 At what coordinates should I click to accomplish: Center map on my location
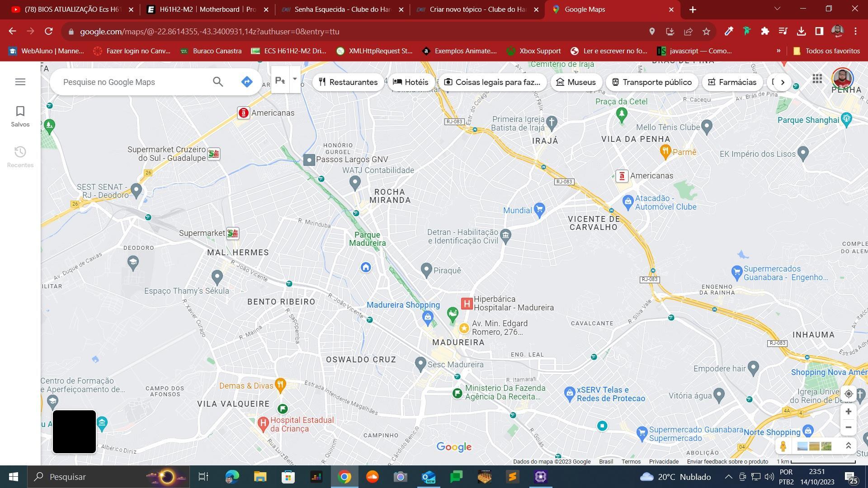coord(849,394)
